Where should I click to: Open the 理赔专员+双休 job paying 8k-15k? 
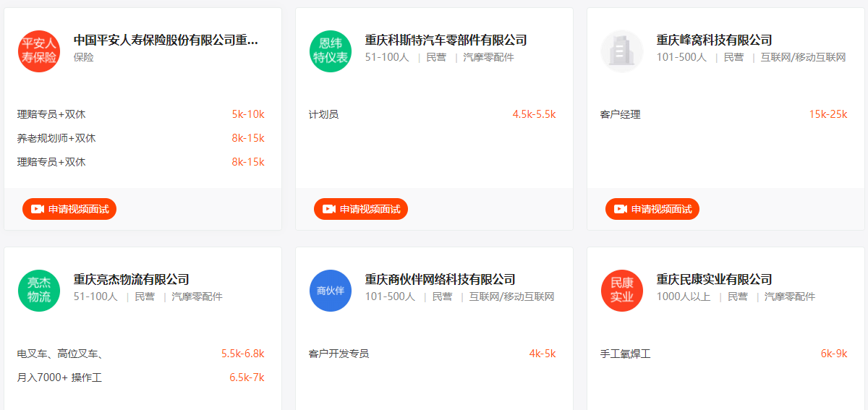click(x=51, y=162)
